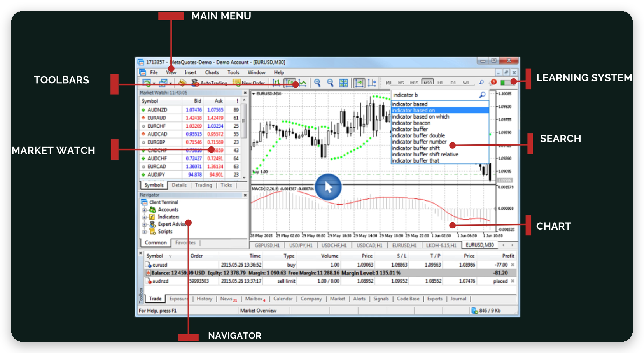Select the H1 timeframe
The image size is (644, 353).
(x=440, y=83)
